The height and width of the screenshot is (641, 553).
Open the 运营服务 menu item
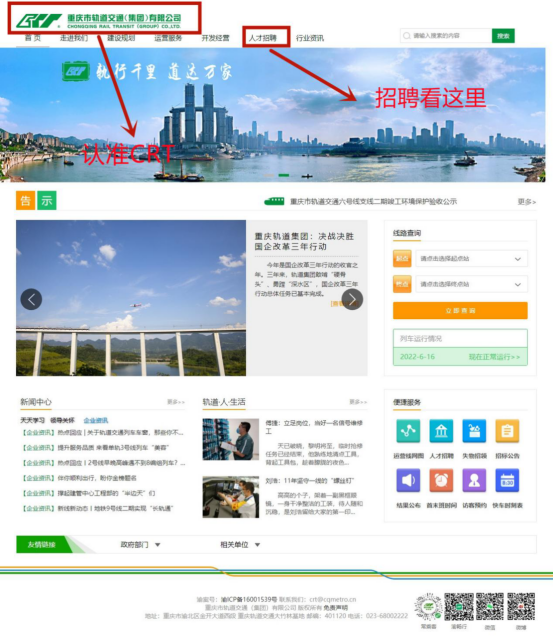pyautogui.click(x=168, y=38)
